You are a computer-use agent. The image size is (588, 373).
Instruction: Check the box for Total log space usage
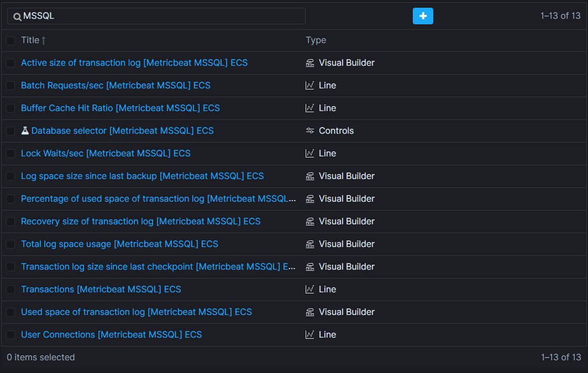coord(11,244)
